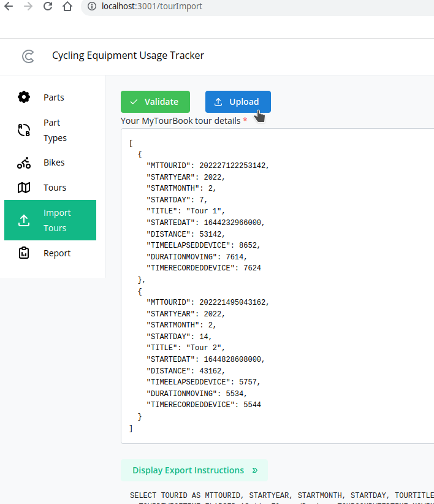
Task: Click the "MTTOURID": 202221495043162 line
Action: [208, 302]
